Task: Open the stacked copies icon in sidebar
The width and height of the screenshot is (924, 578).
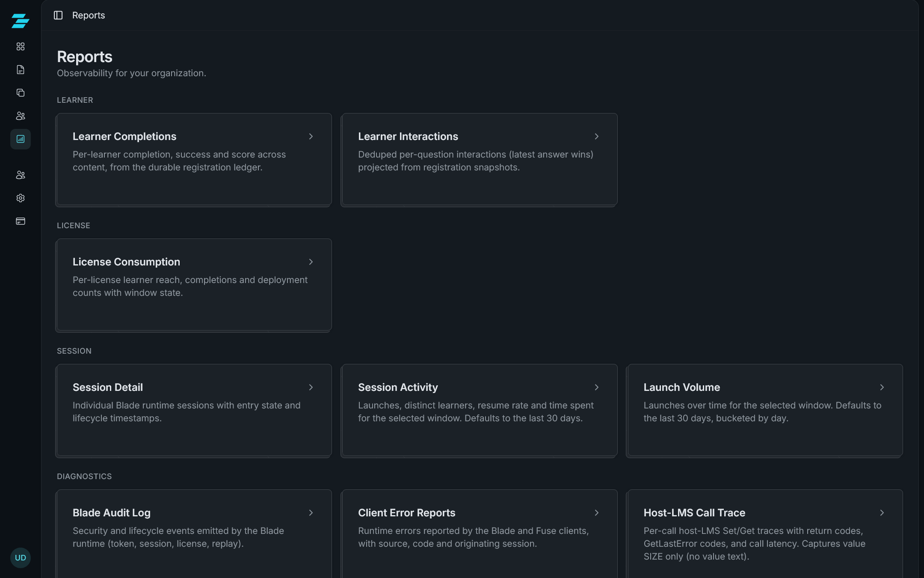Action: click(x=21, y=93)
